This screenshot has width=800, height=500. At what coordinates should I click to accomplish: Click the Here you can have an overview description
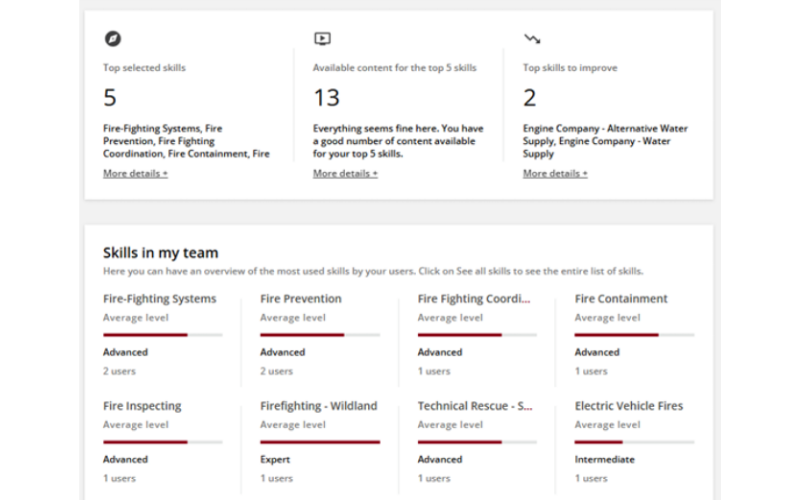click(373, 271)
